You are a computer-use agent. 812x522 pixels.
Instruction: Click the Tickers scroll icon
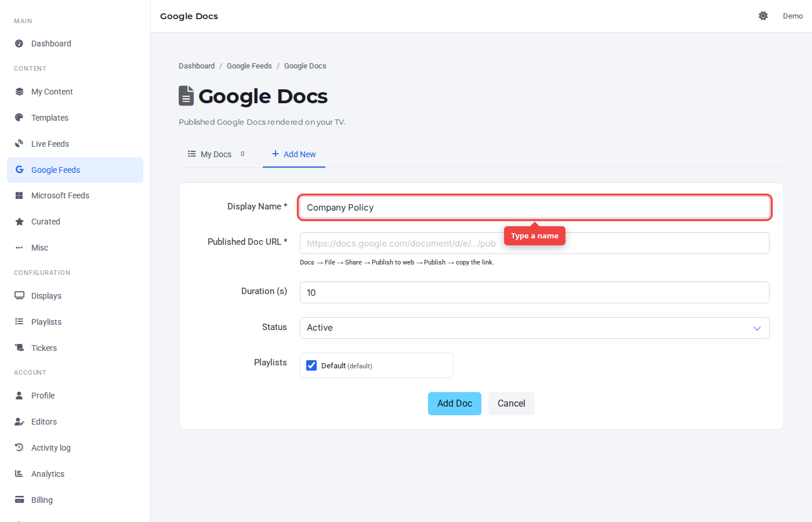coord(19,348)
